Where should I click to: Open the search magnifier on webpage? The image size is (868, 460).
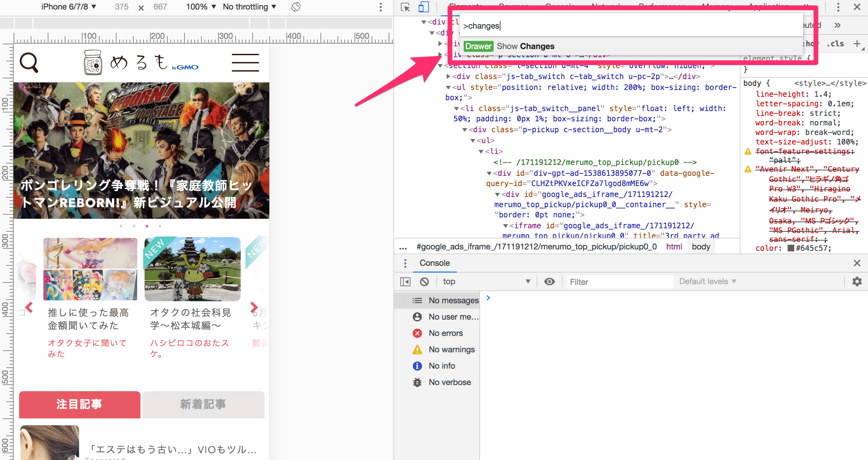[29, 63]
